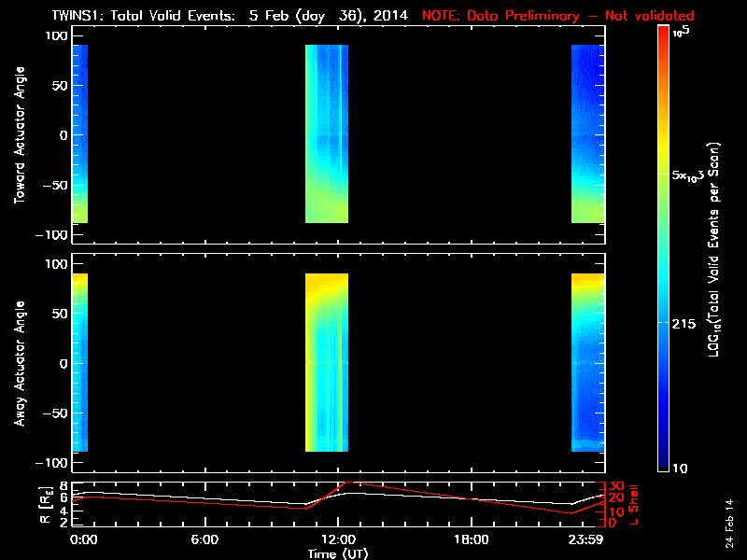This screenshot has width=747, height=560.
Task: Click the dark blue bottom of the color bar
Action: (664, 462)
